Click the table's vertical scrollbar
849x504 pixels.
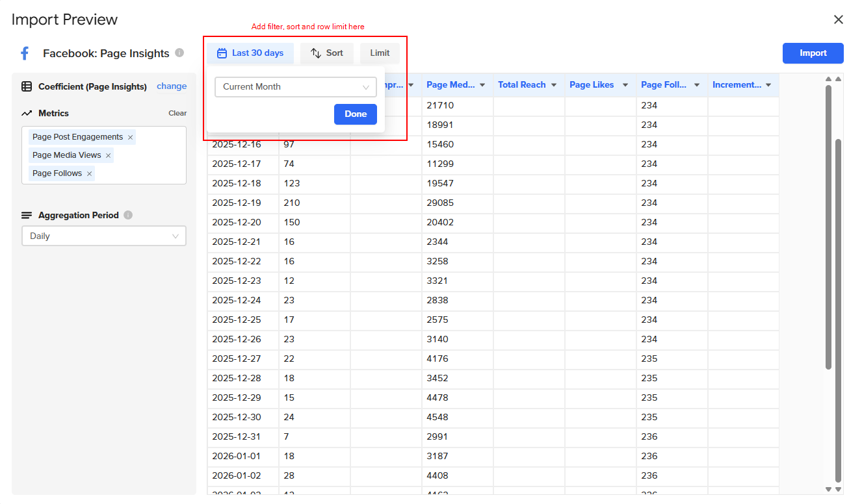point(828,227)
